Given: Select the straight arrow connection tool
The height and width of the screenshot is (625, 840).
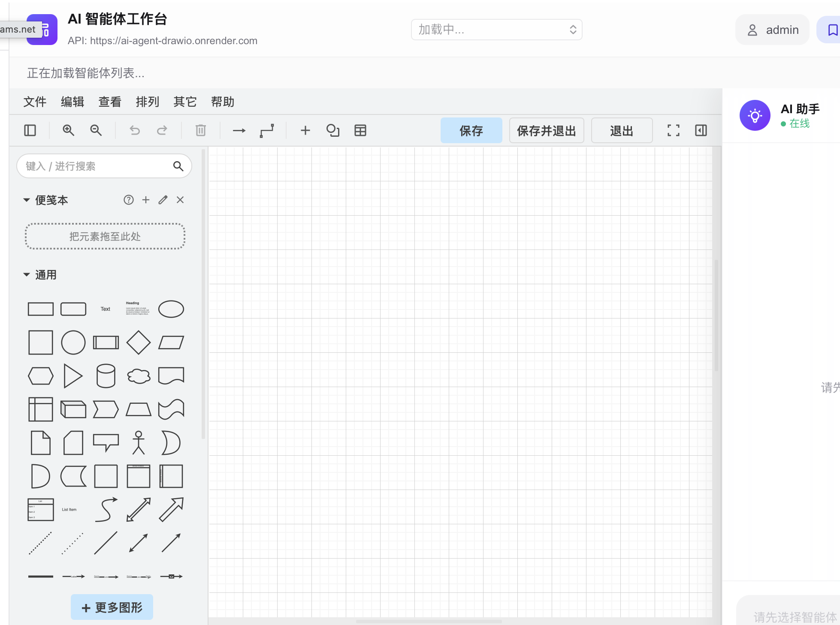Looking at the screenshot, I should point(239,130).
